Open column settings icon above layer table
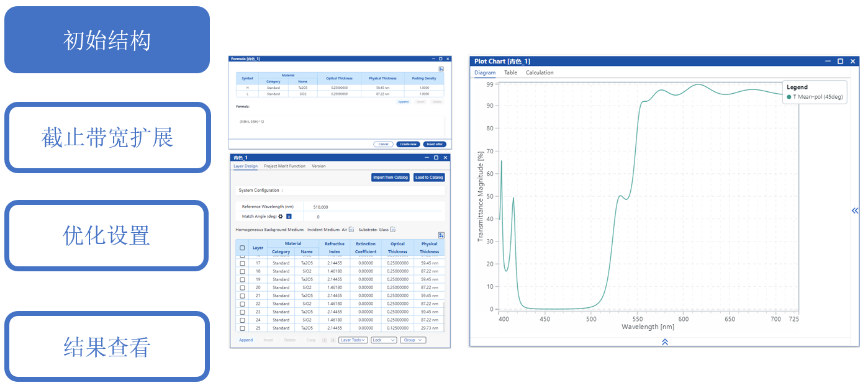 [441, 235]
